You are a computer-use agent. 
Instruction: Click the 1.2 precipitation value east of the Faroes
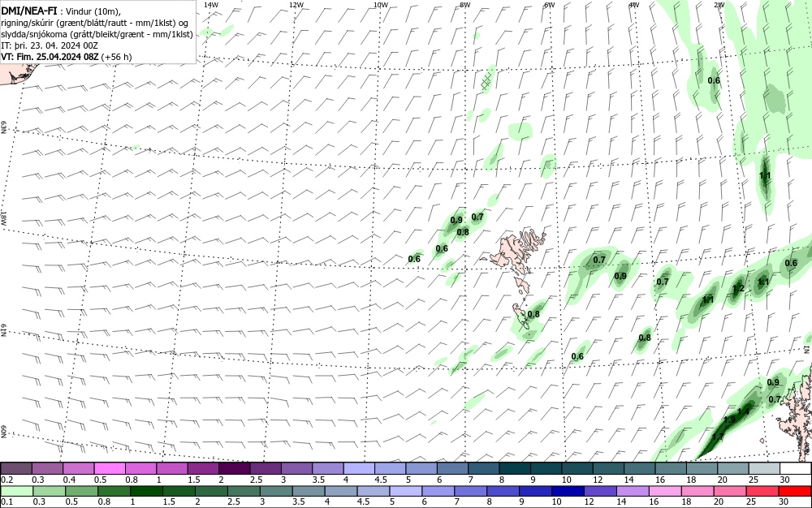click(738, 289)
